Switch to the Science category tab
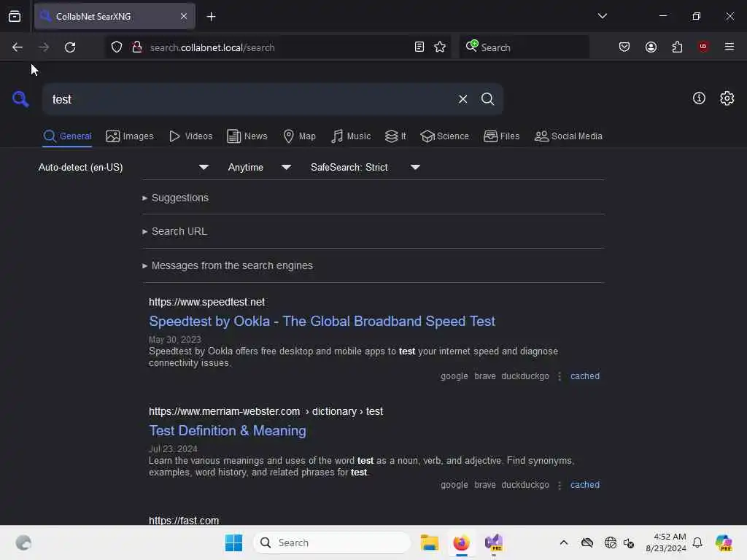747x560 pixels. [444, 136]
